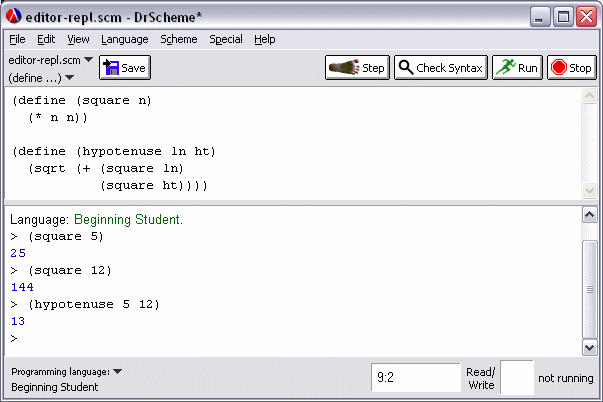Click the '(square 12)' REPL entry

click(x=70, y=270)
